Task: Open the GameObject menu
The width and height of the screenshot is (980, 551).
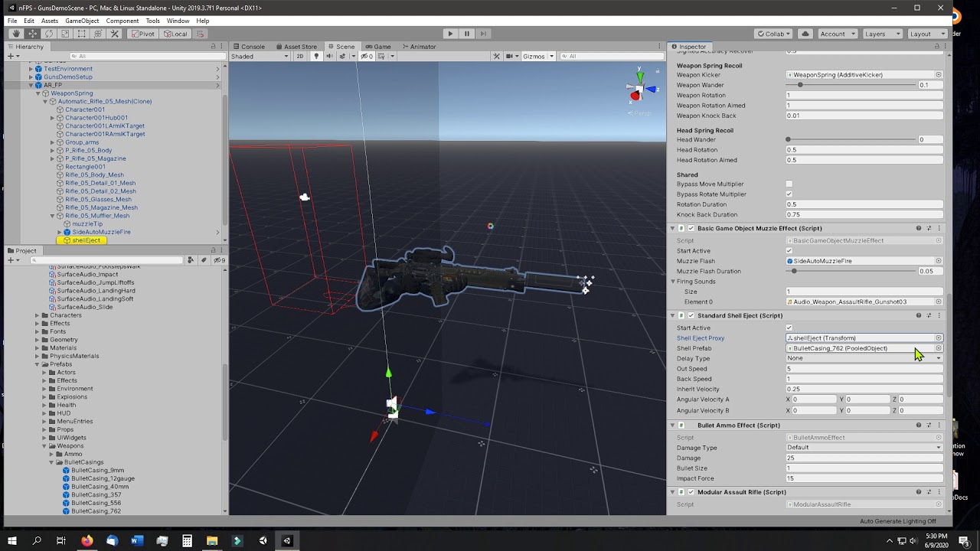Action: [80, 21]
